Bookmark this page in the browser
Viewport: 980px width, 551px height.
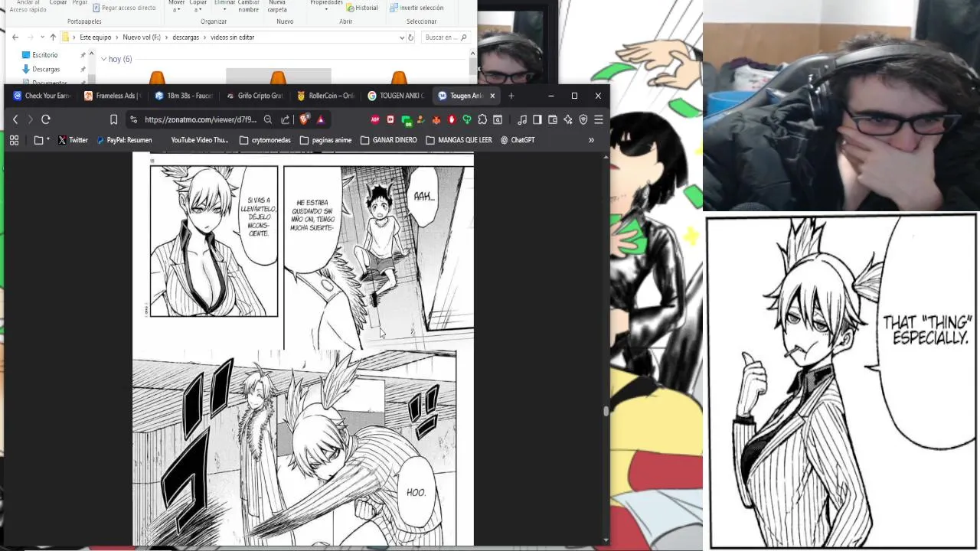(x=113, y=119)
